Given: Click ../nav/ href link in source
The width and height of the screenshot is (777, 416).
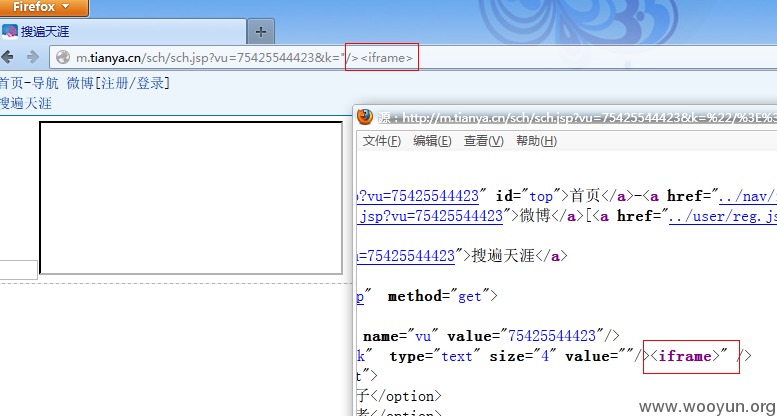Looking at the screenshot, I should pos(748,196).
